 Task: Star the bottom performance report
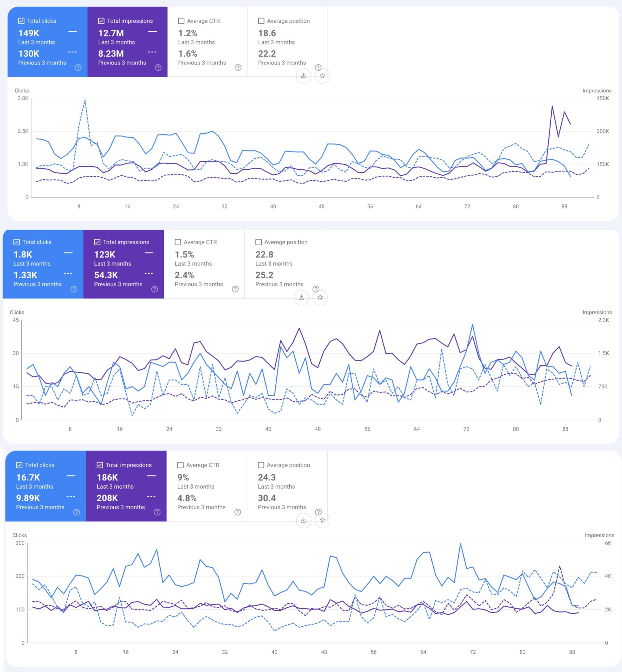point(322,520)
